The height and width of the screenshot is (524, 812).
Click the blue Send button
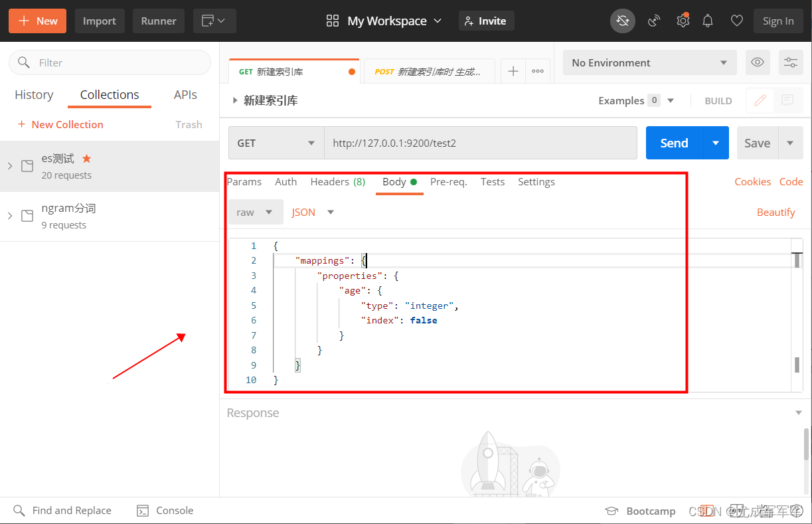tap(674, 143)
